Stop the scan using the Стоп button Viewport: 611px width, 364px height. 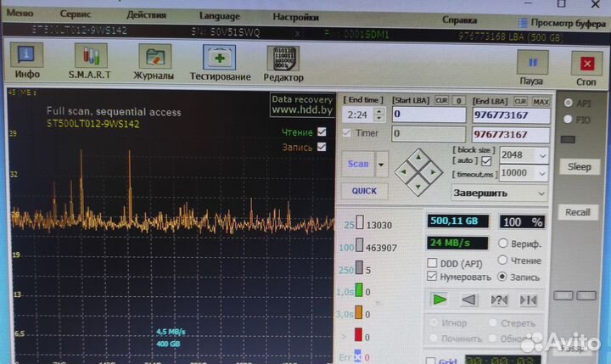point(586,67)
